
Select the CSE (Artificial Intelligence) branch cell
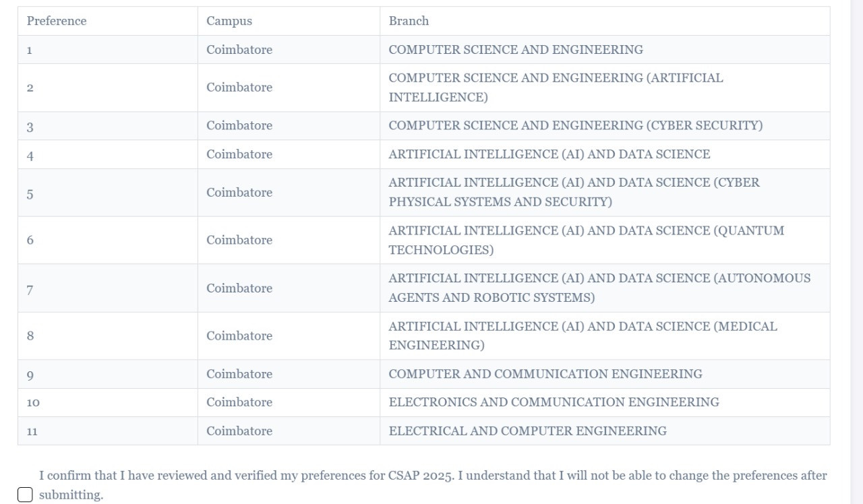[x=556, y=88]
